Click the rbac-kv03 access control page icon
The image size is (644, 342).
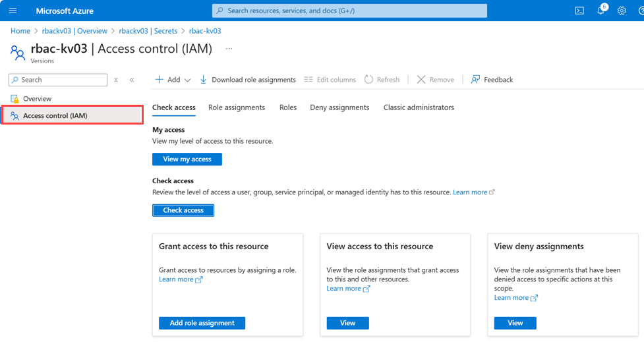tap(17, 53)
